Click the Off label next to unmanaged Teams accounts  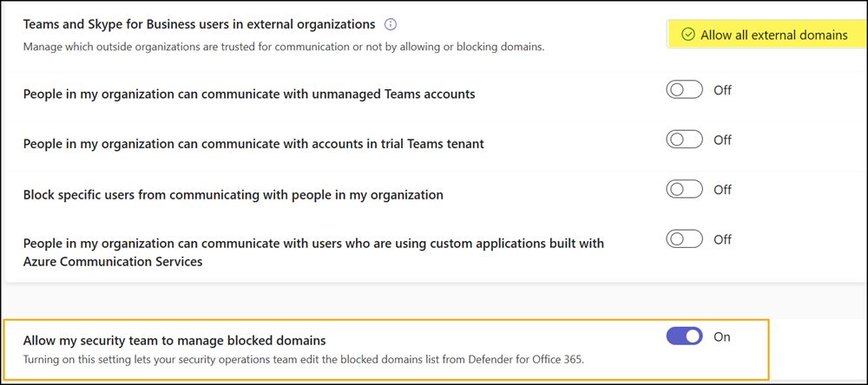pos(722,90)
